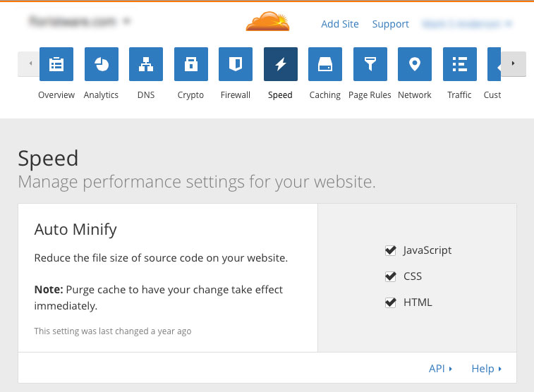Click the Add Site link
534x392 pixels.
pyautogui.click(x=340, y=24)
